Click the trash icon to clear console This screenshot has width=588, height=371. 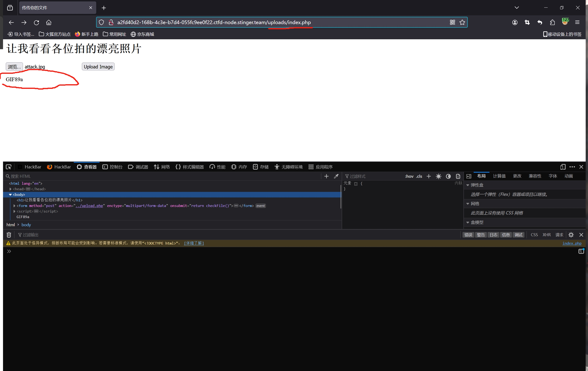pos(9,235)
